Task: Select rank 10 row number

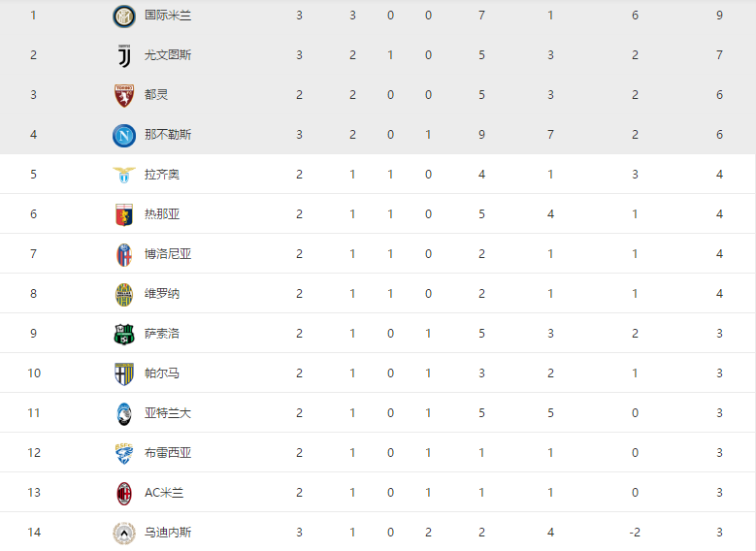Action: (x=34, y=373)
